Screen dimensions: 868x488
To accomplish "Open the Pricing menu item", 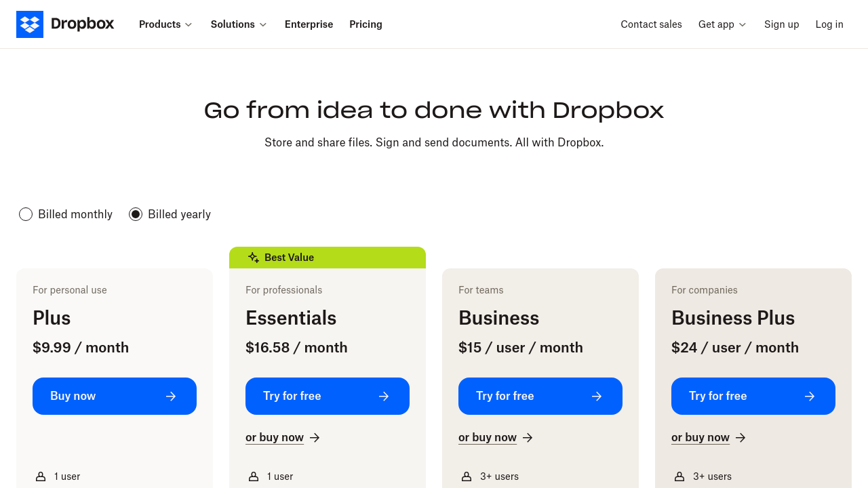I will pyautogui.click(x=366, y=24).
